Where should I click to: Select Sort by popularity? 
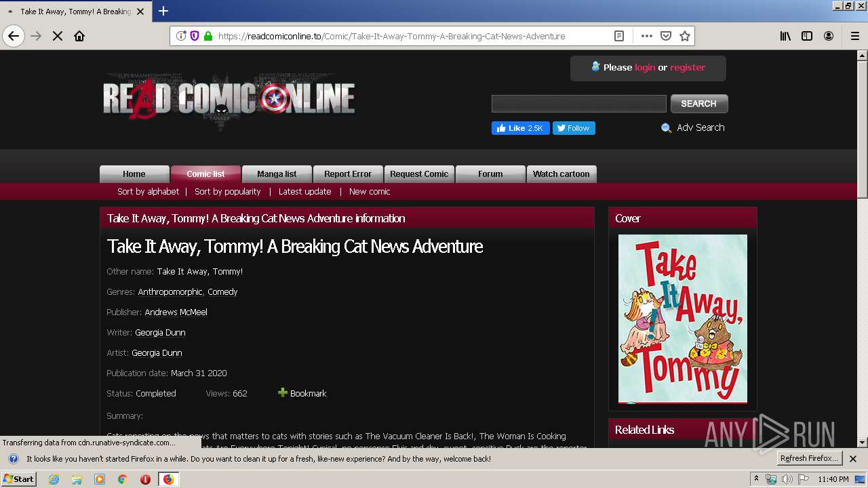click(x=228, y=192)
